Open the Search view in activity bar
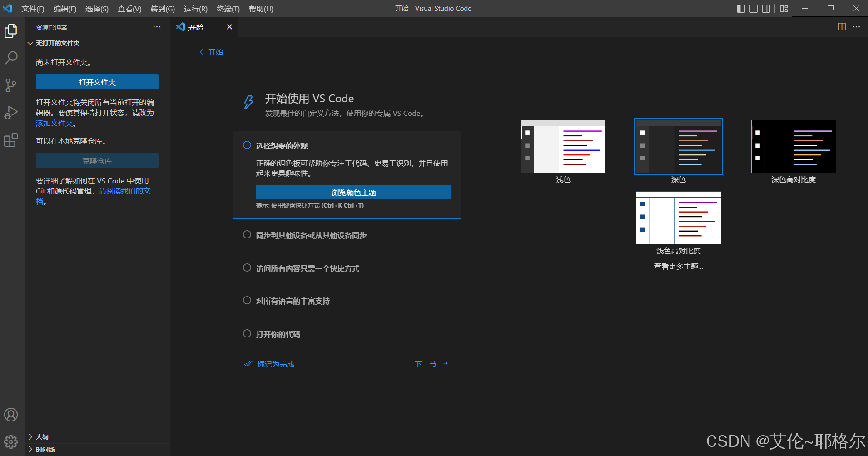This screenshot has width=868, height=456. (11, 58)
